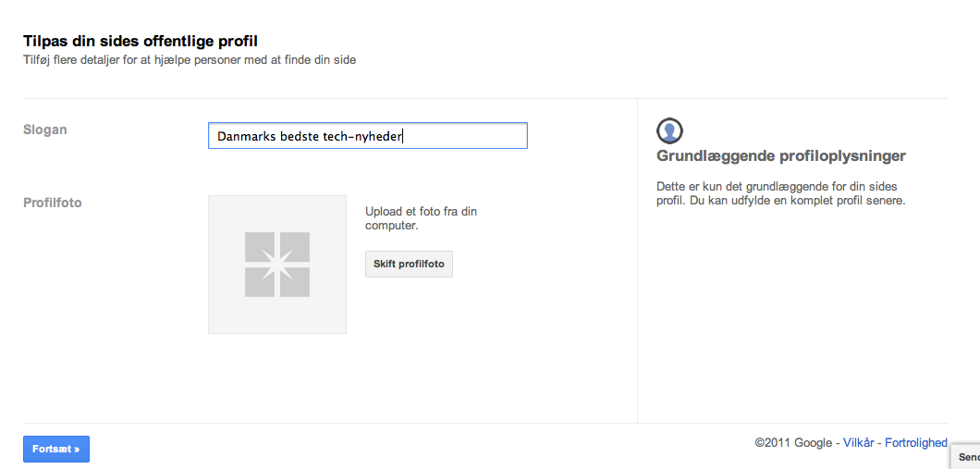Click the "Profilfoto" field label
The image size is (980, 469).
pyautogui.click(x=53, y=203)
